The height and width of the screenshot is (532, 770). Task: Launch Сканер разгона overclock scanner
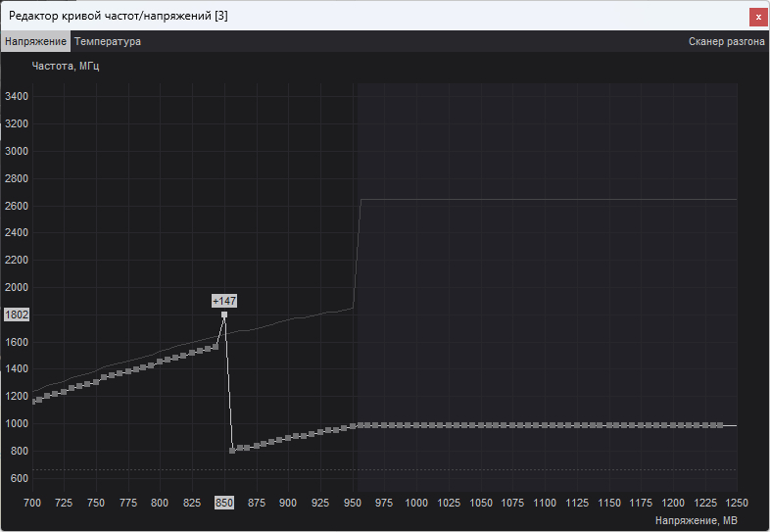[726, 42]
